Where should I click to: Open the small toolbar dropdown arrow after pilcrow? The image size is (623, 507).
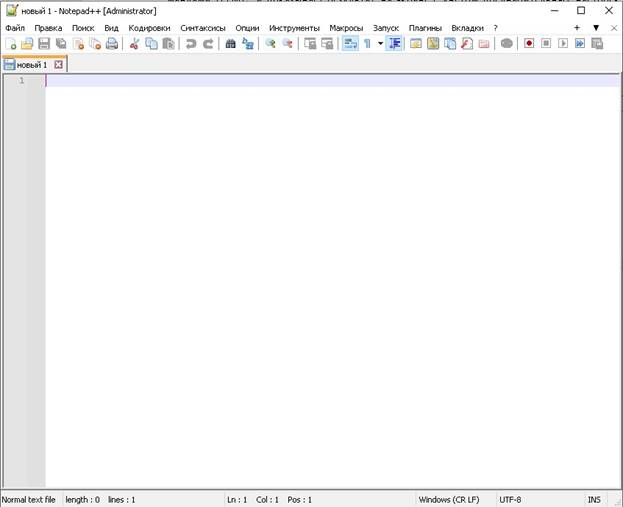(x=380, y=44)
